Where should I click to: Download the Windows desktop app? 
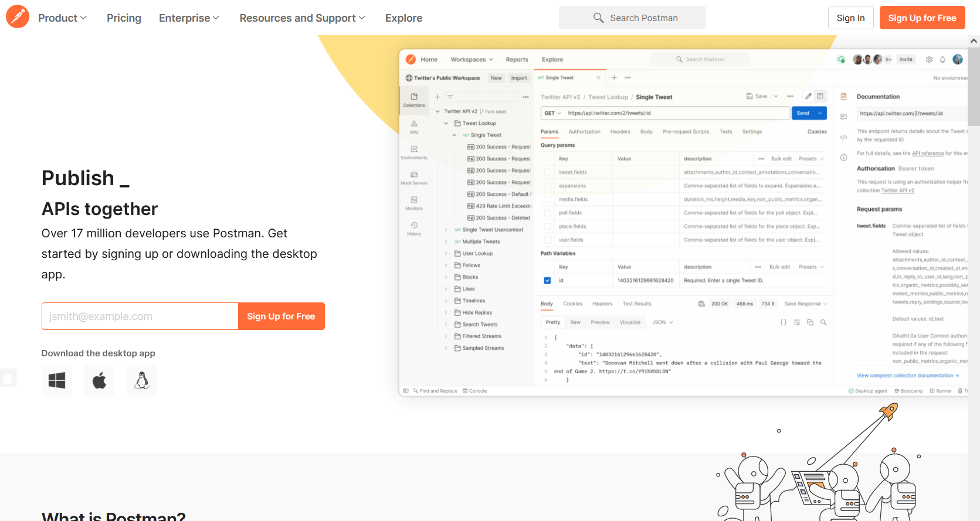57,380
